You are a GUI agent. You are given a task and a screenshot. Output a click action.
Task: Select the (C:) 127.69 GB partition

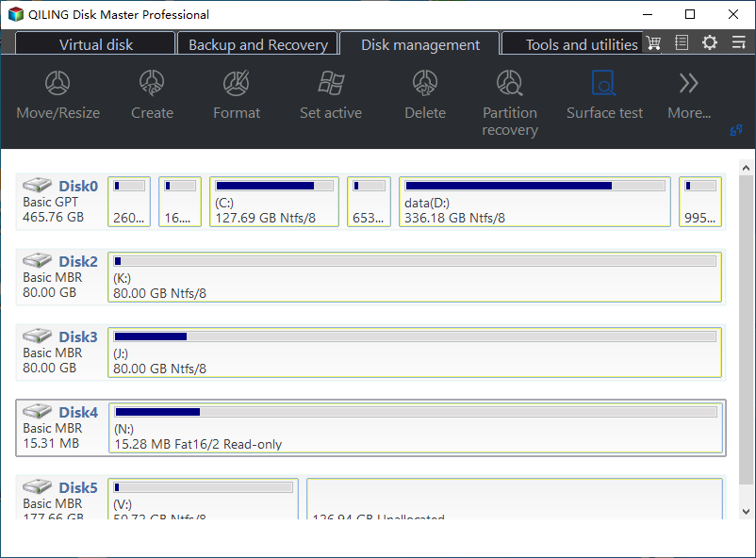tap(274, 202)
